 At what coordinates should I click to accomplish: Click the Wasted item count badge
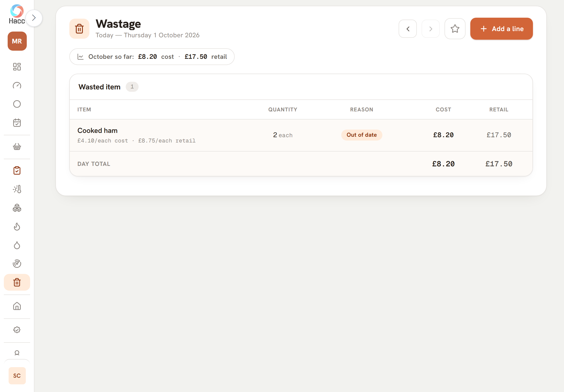132,87
